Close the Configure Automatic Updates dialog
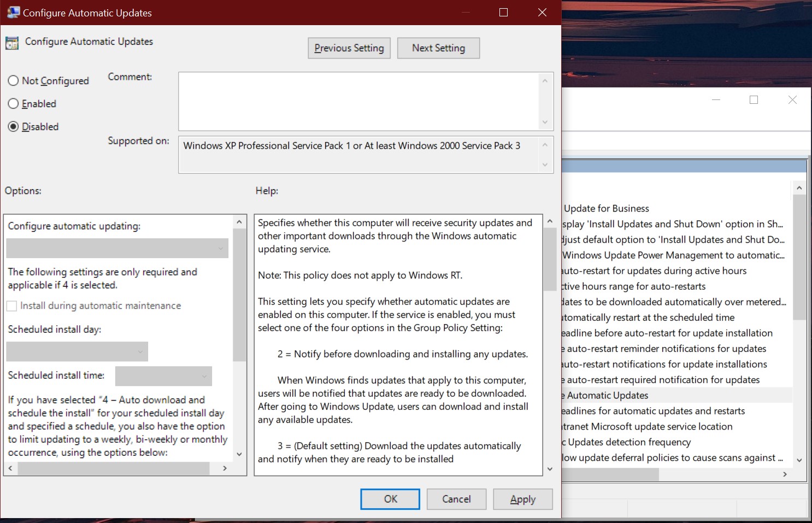This screenshot has height=523, width=812. (x=542, y=13)
